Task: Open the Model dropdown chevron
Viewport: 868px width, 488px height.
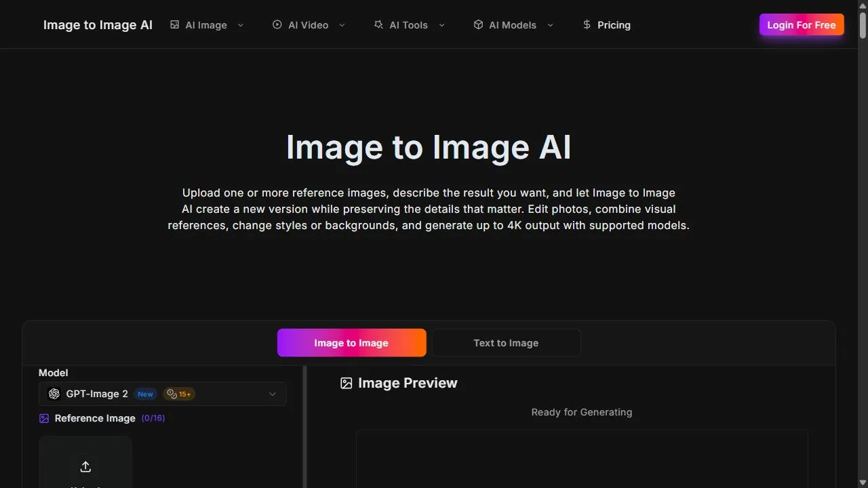Action: [x=273, y=394]
